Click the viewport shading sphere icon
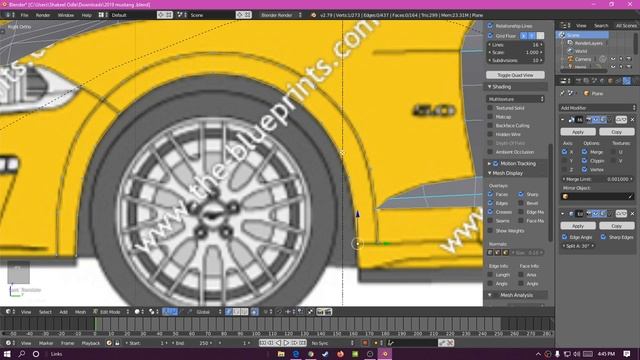The height and width of the screenshot is (360, 640). point(138,312)
